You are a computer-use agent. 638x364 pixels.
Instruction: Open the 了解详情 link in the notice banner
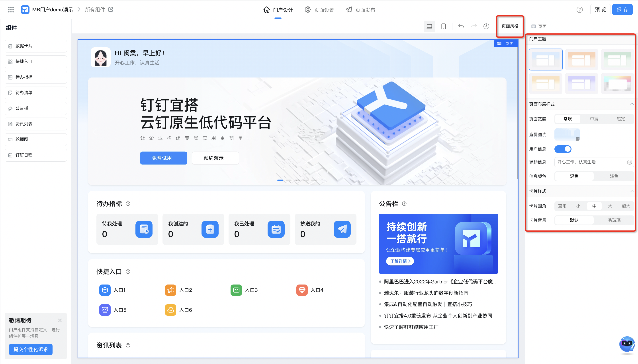point(400,261)
